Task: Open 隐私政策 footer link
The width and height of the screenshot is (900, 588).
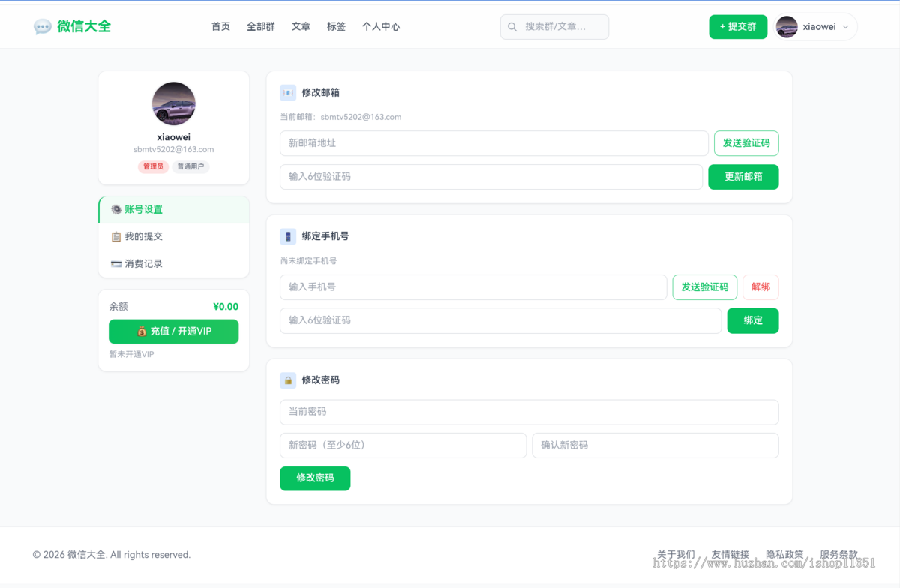Action: click(x=784, y=555)
